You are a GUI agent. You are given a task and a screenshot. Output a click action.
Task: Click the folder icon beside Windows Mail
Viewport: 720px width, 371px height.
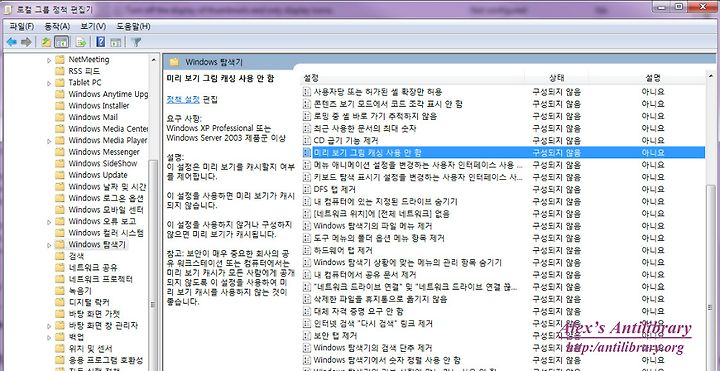[60, 117]
